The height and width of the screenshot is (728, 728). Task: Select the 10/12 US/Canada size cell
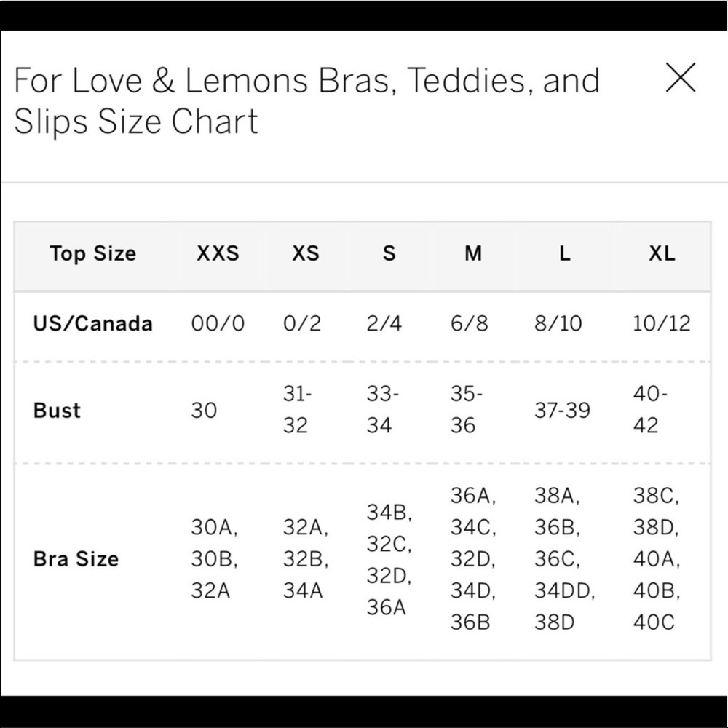(662, 324)
